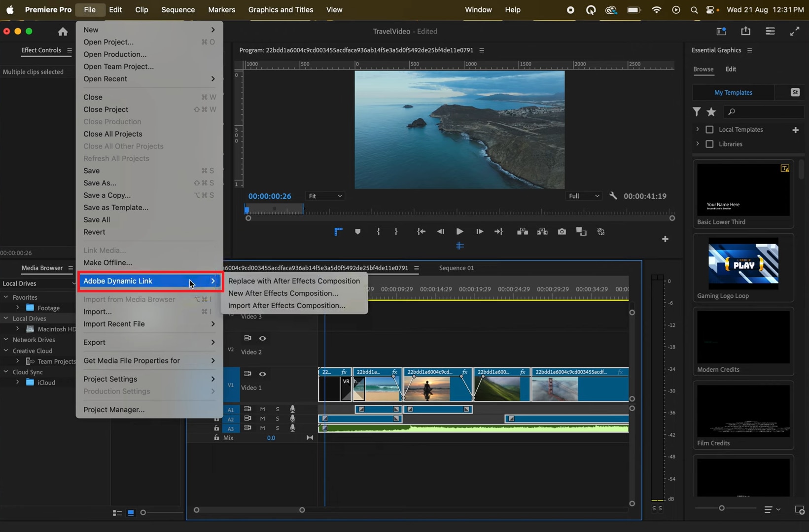809x532 pixels.
Task: Open the Full playback resolution dropdown
Action: [x=584, y=196]
